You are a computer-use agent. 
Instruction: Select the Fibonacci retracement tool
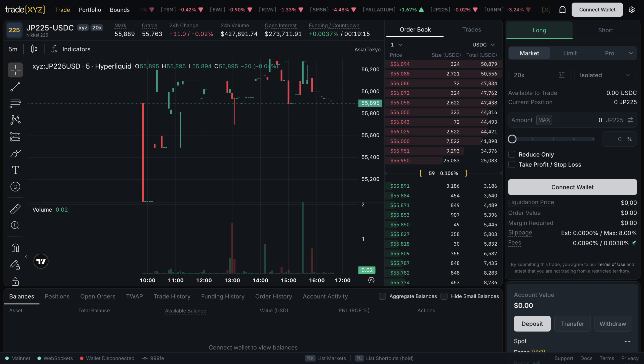pos(15,103)
